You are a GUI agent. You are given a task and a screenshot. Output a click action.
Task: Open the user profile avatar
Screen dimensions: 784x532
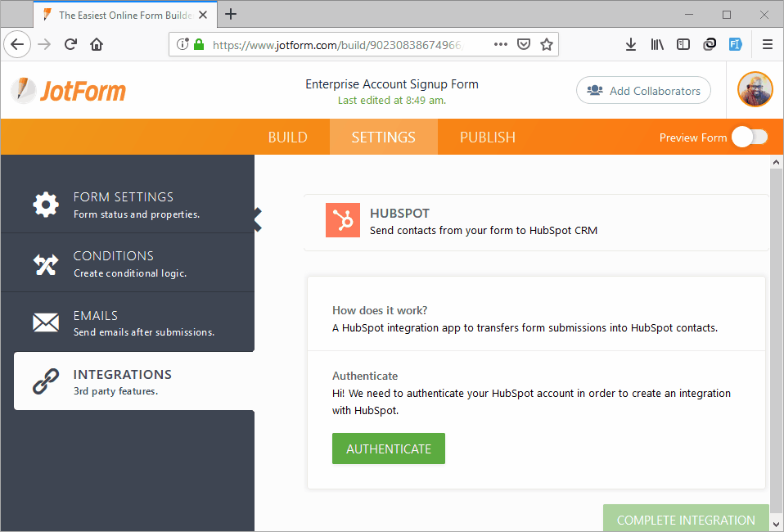point(755,89)
